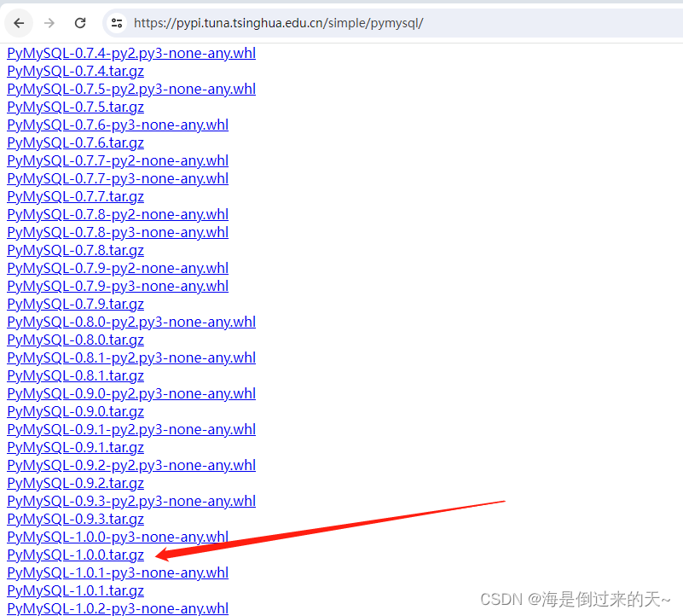The image size is (683, 616).
Task: Download PyMySQL-0.8.1-py2.py3-none-any.whl
Action: (131, 357)
